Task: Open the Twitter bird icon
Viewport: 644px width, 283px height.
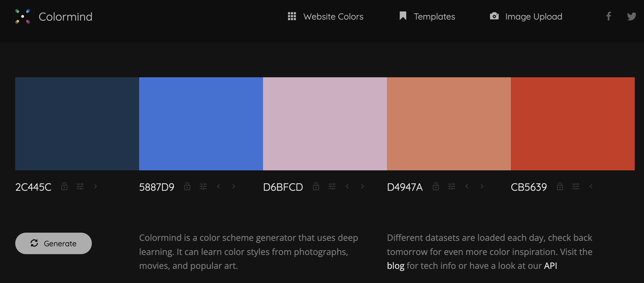Action: point(632,16)
